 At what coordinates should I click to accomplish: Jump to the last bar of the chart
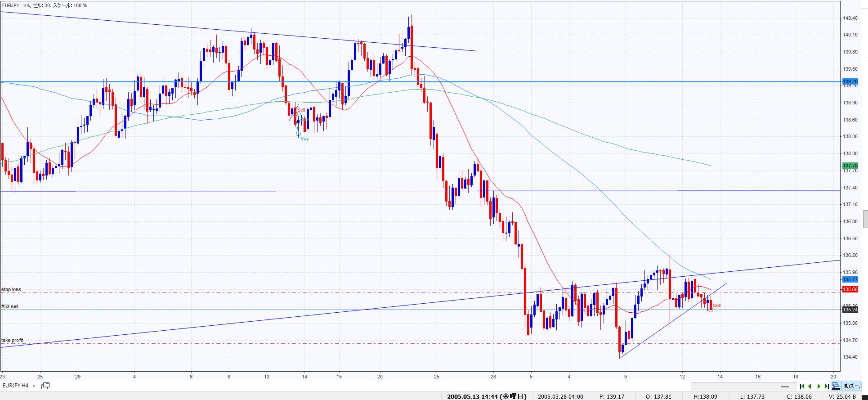coord(827,386)
